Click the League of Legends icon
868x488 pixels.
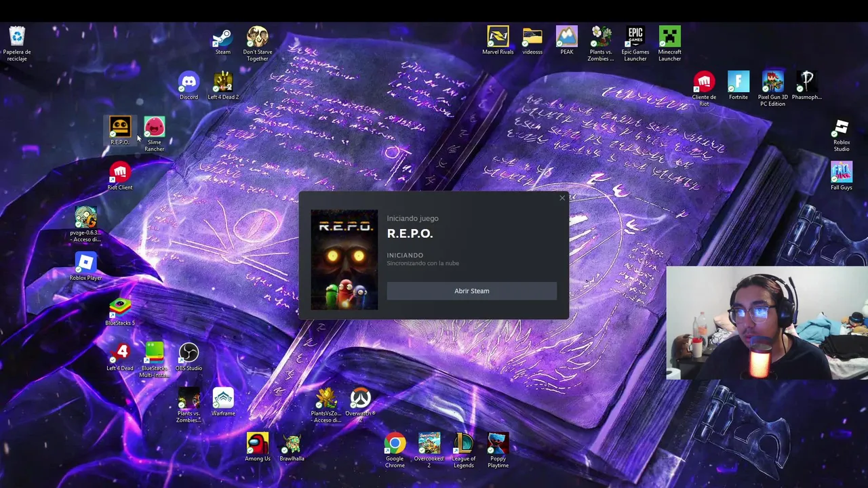[x=463, y=451]
